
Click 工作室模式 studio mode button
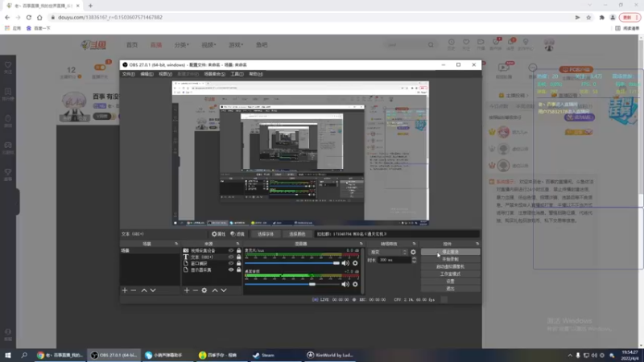click(x=450, y=274)
